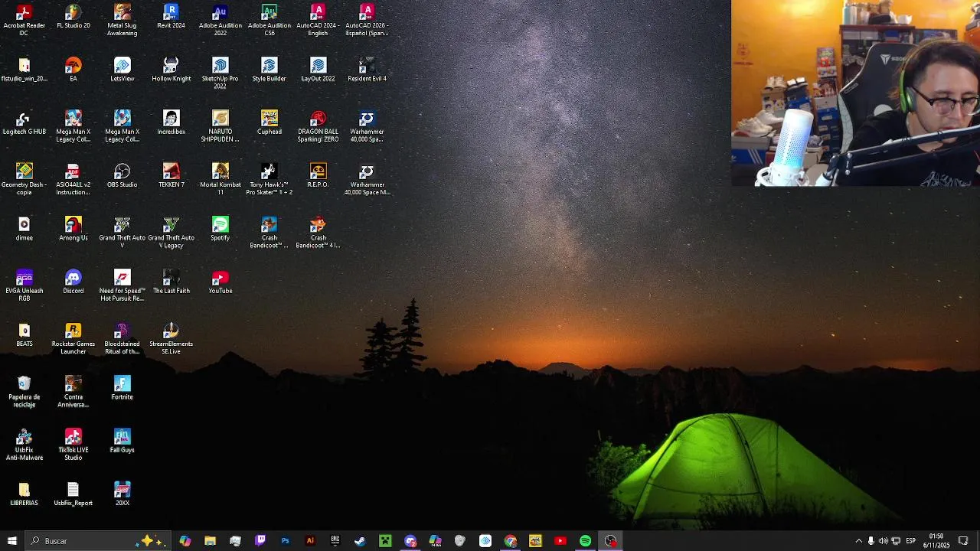Click the YouTube desktop shortcut
980x551 pixels.
pos(220,282)
